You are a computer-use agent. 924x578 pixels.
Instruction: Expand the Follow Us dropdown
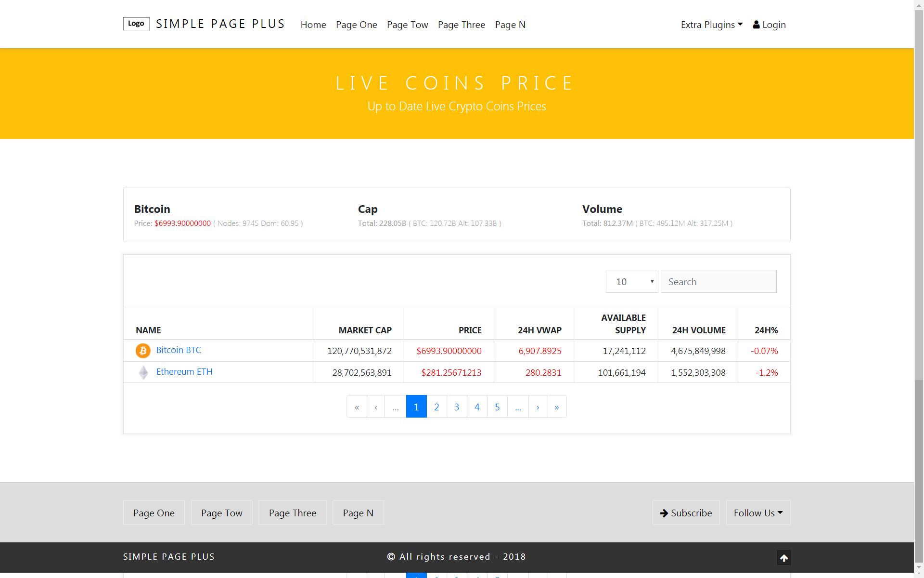coord(757,513)
